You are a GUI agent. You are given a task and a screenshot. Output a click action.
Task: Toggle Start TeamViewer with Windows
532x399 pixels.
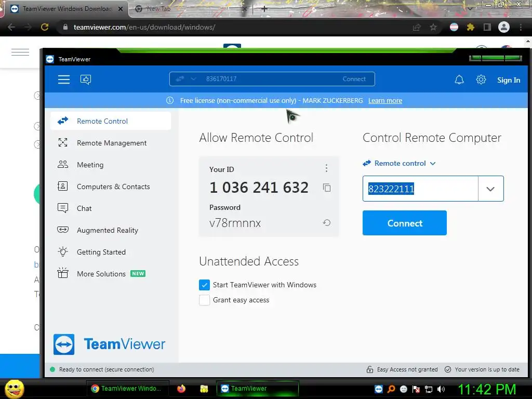click(x=204, y=285)
